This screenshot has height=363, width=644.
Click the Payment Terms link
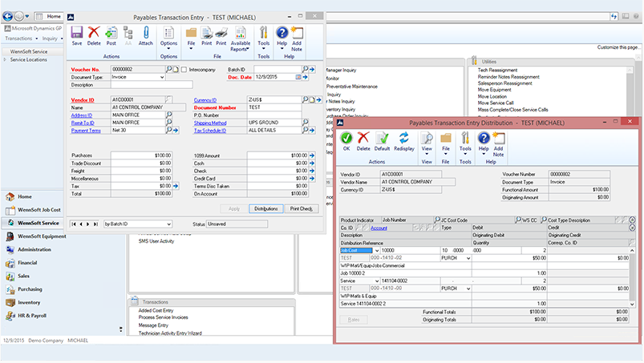click(x=86, y=131)
